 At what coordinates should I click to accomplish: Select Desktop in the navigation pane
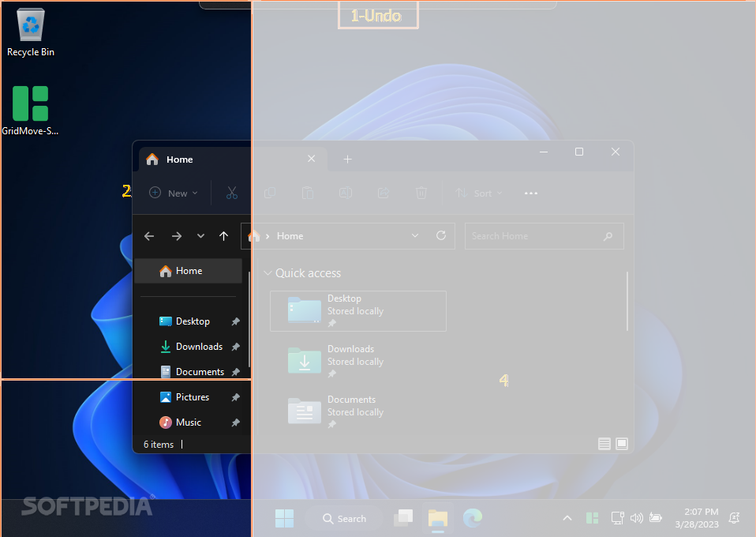coord(193,321)
